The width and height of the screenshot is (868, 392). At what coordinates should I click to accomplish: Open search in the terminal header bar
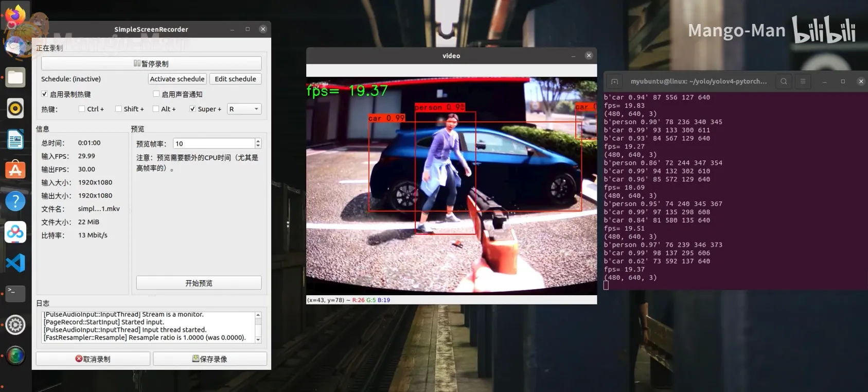point(784,81)
